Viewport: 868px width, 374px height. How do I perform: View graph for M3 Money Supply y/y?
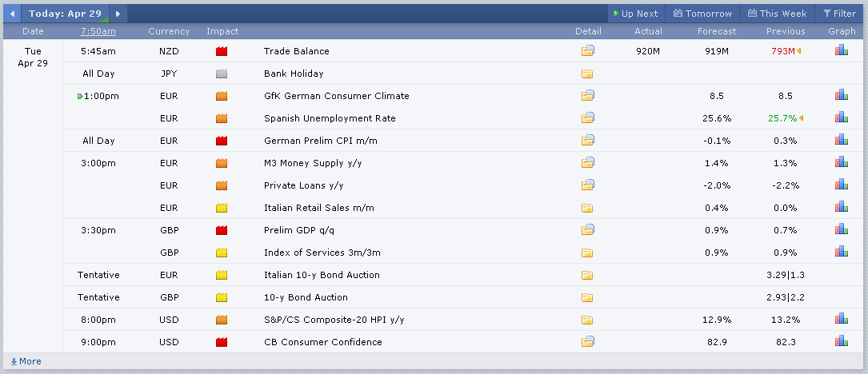[841, 163]
